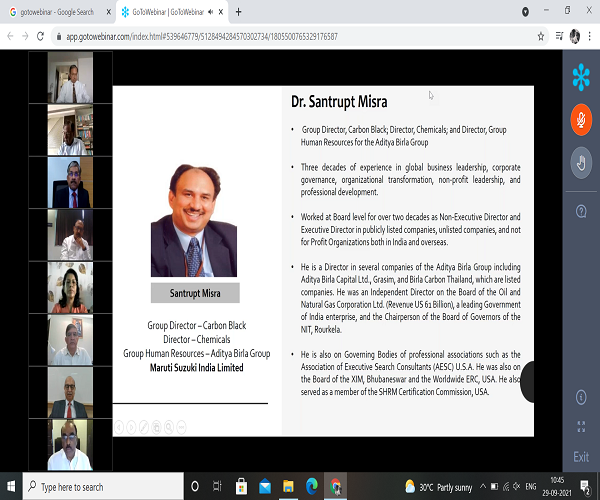Select first panelist video thumbnail

70,78
